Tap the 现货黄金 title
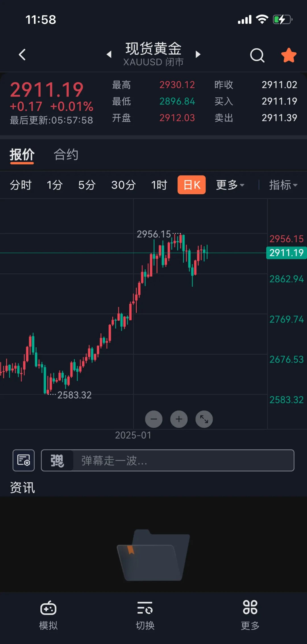The height and width of the screenshot is (644, 307). tap(153, 48)
